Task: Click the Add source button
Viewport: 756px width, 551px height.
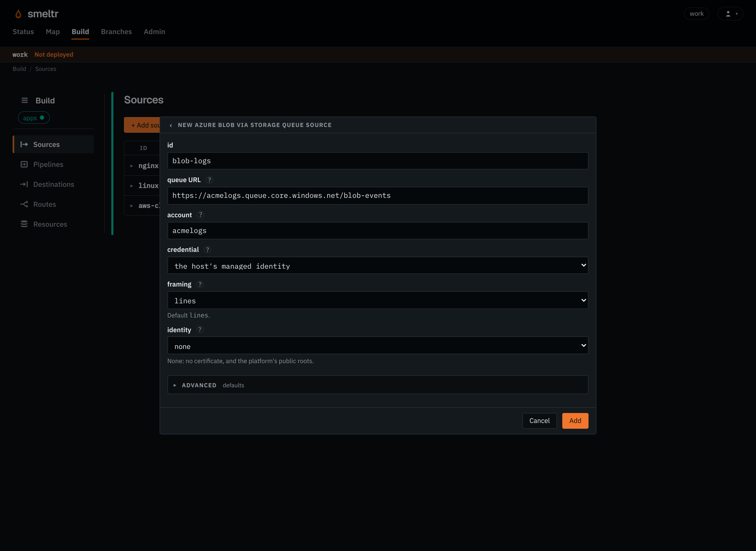Action: pos(142,125)
